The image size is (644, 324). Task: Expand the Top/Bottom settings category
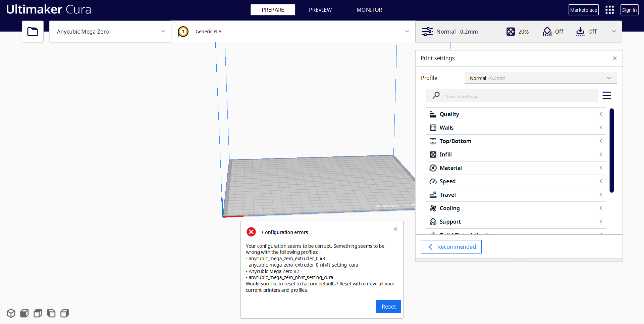pos(516,141)
